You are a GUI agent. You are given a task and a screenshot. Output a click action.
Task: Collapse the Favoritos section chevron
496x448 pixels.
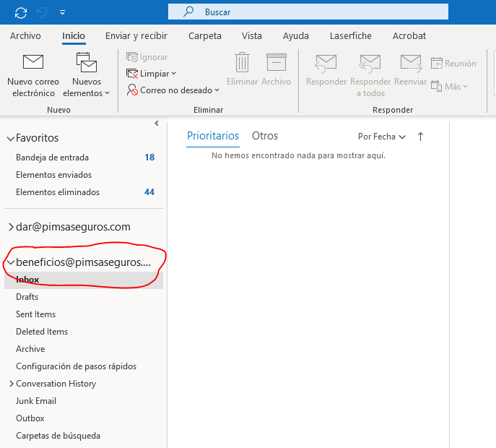point(11,138)
